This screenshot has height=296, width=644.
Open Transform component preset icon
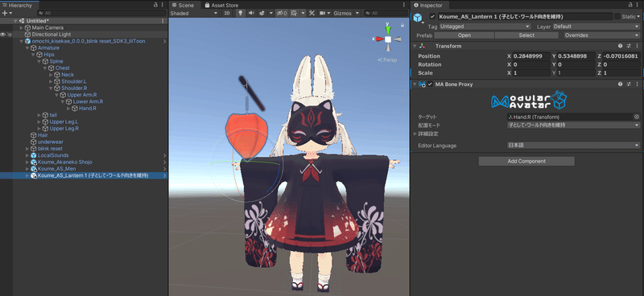629,46
